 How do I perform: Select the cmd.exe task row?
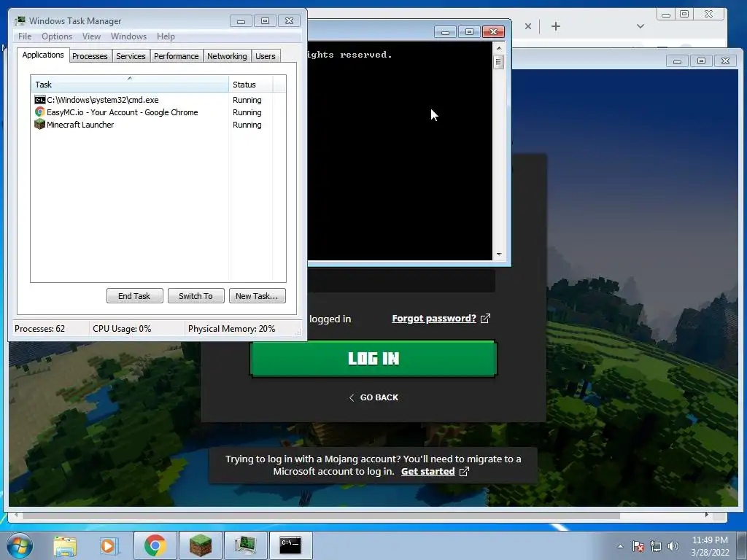158,100
